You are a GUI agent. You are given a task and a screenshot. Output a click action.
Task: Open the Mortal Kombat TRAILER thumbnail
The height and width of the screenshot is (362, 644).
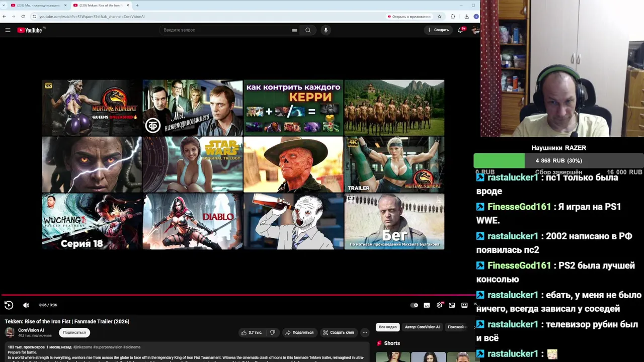point(394,164)
